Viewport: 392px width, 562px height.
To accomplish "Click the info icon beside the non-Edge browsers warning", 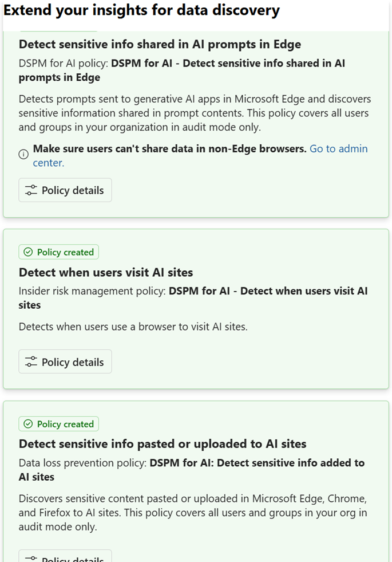I will click(23, 154).
